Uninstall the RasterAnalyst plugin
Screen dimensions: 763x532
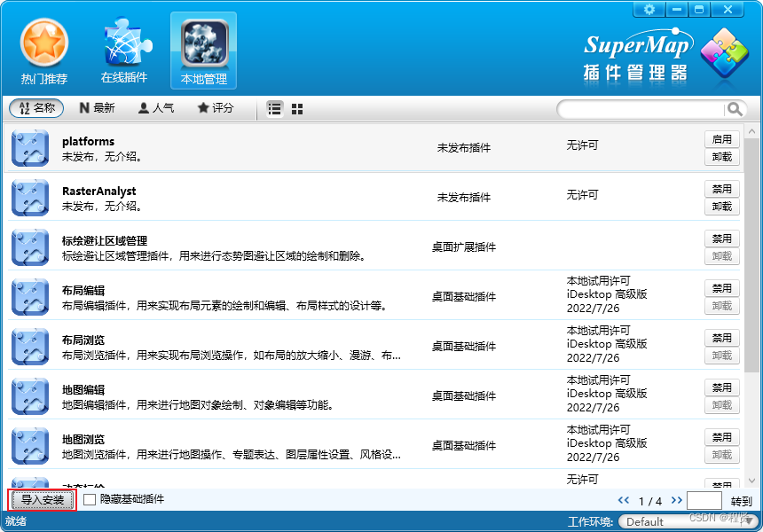721,207
